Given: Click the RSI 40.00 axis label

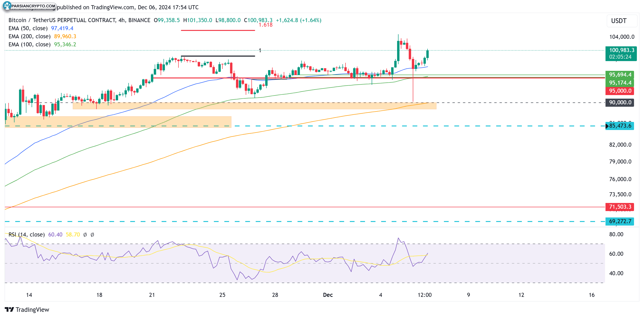Looking at the screenshot, I should [616, 273].
